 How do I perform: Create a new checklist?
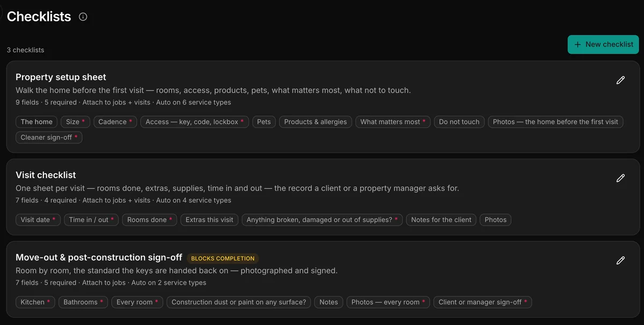(603, 45)
